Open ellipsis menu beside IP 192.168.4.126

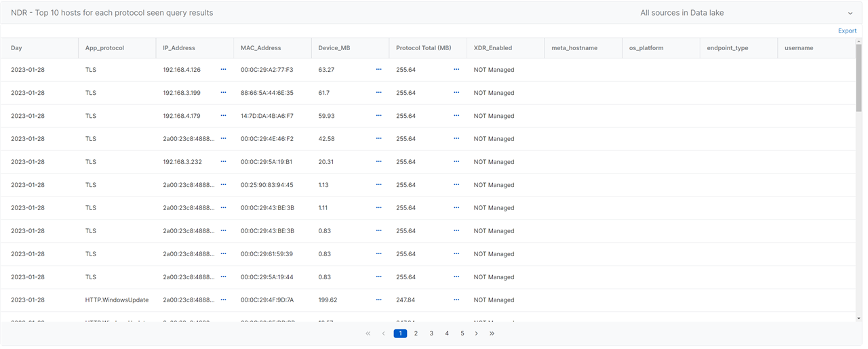223,70
